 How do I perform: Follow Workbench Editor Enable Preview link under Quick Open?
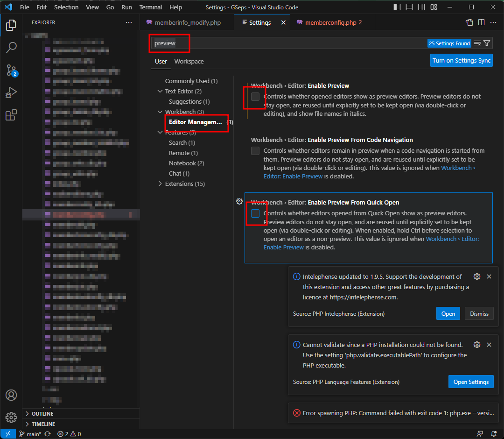[x=452, y=239]
